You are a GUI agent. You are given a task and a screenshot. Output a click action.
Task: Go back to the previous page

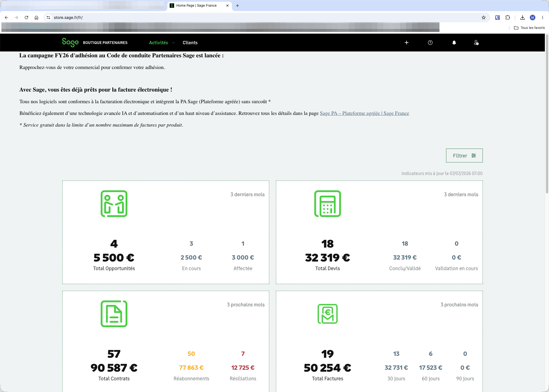[6, 18]
